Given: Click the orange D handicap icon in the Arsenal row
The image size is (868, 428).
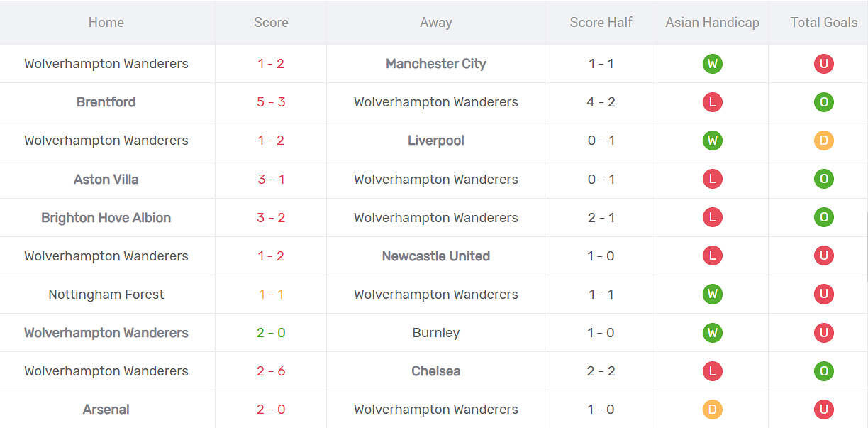Looking at the screenshot, I should (x=713, y=410).
